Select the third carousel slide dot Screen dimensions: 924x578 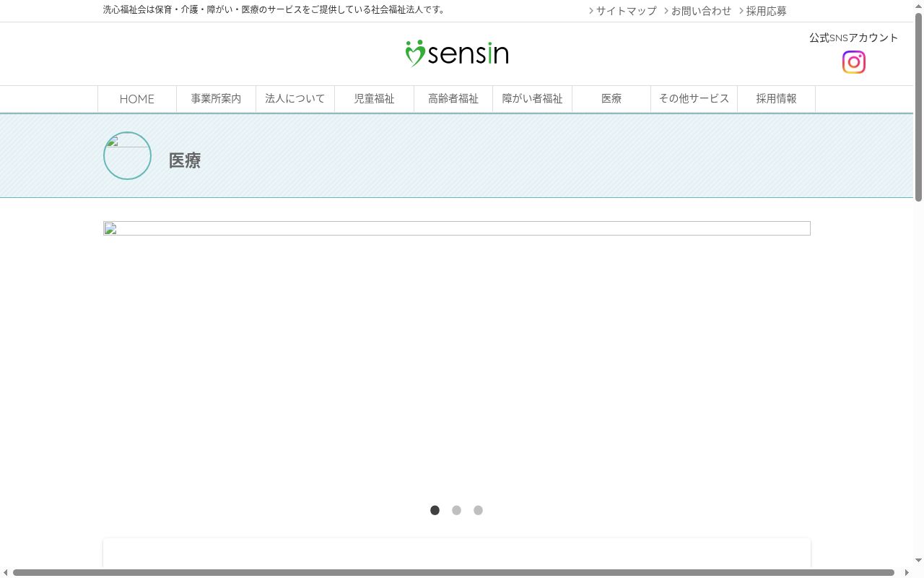coord(478,510)
